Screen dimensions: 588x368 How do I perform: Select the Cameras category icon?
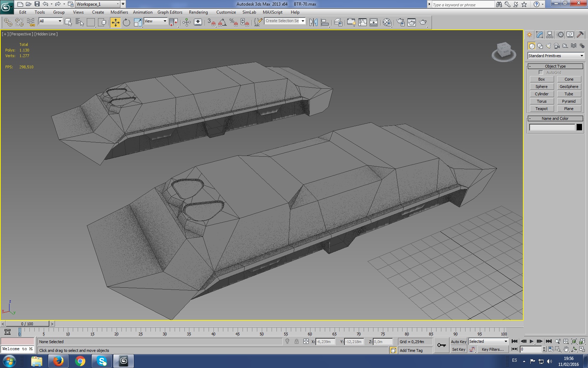coord(557,46)
